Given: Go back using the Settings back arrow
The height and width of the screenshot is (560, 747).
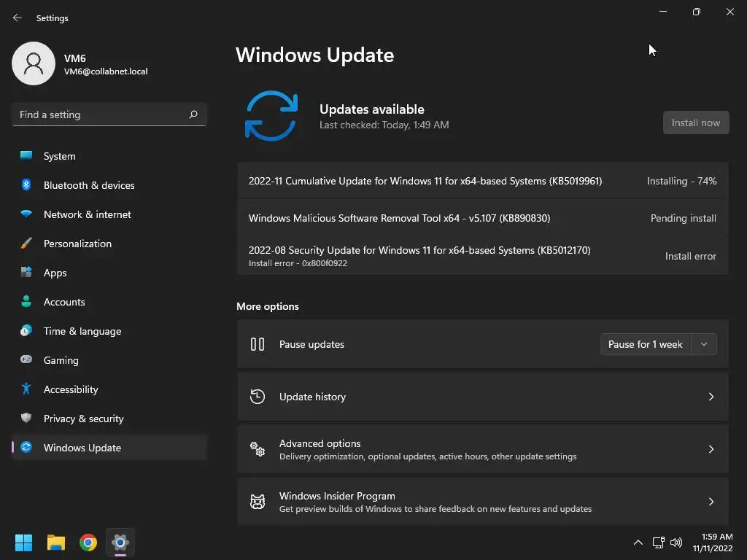Looking at the screenshot, I should [18, 17].
